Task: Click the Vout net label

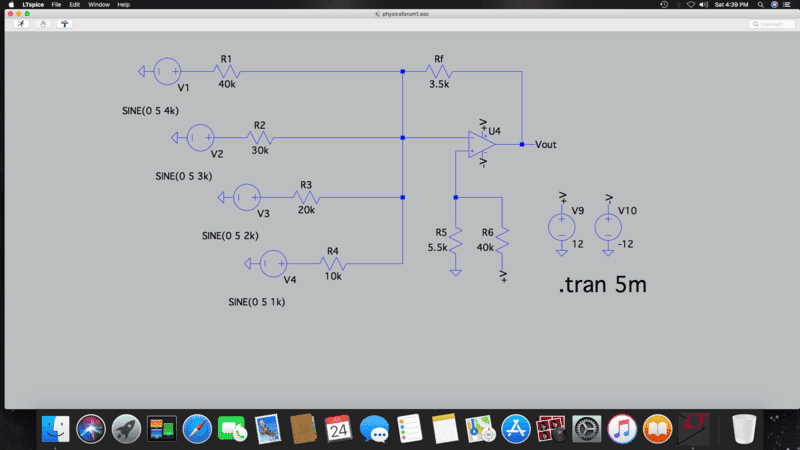Action: [546, 144]
